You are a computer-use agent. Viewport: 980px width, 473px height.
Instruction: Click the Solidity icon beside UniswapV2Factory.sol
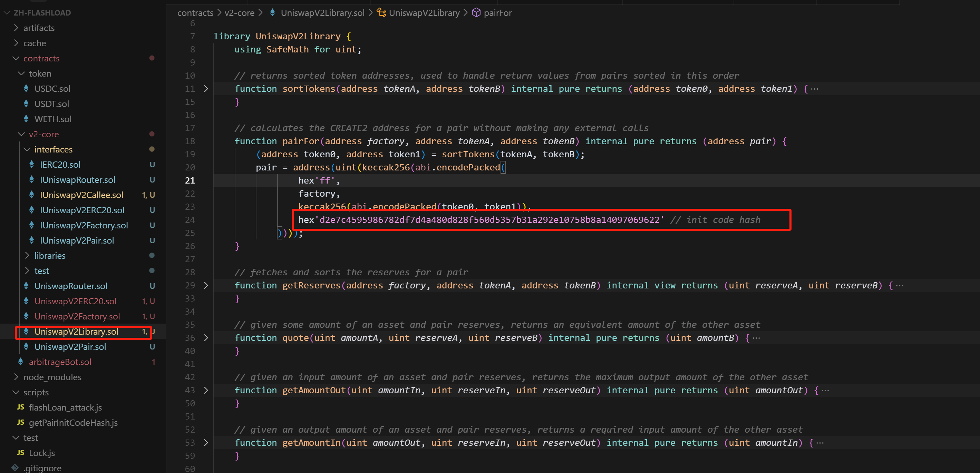point(26,316)
